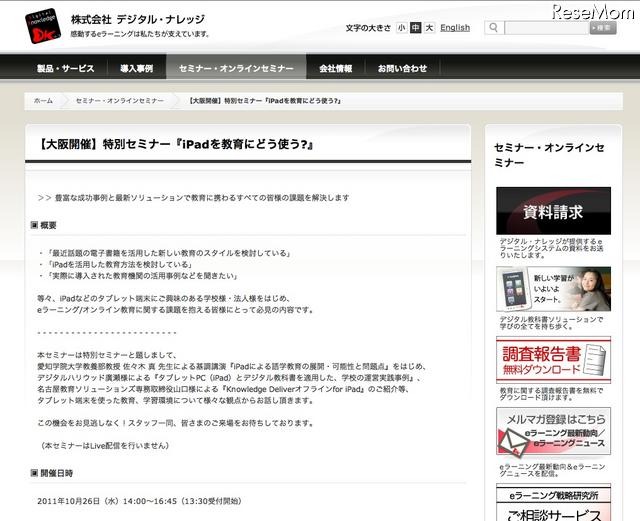Open the 新しい学習がいよいよスタート banner

(x=553, y=289)
